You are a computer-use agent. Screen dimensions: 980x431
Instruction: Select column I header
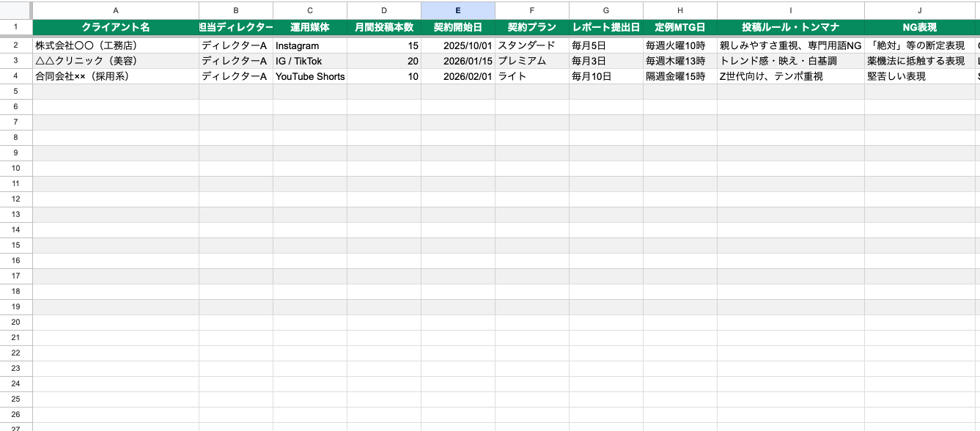pos(790,10)
